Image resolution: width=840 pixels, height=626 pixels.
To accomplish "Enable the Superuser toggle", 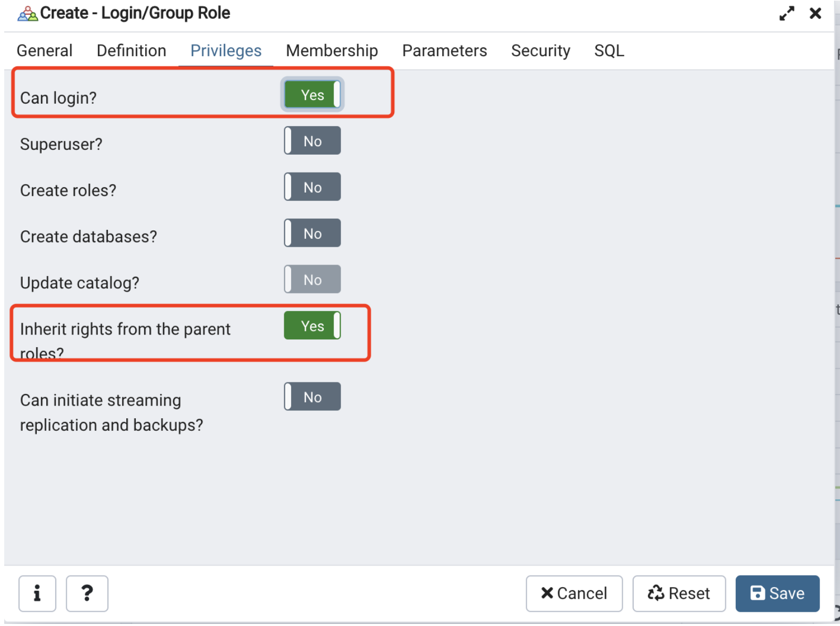I will pos(312,140).
